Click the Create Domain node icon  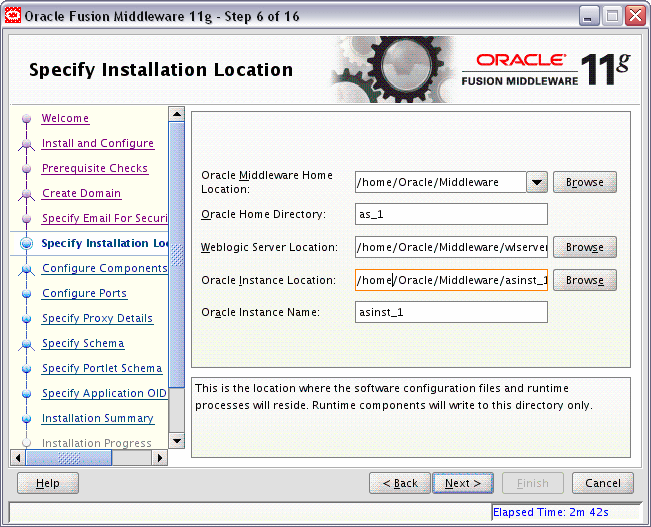point(27,194)
